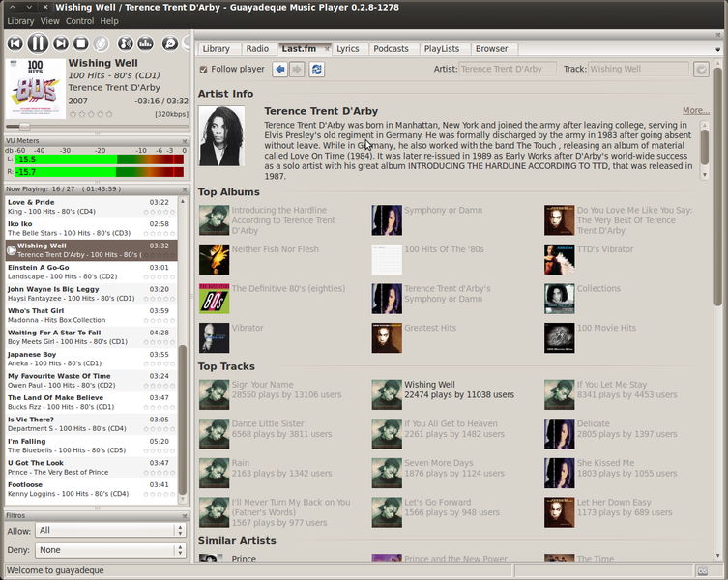728x580 pixels.
Task: Open the Control menu
Action: pos(79,21)
